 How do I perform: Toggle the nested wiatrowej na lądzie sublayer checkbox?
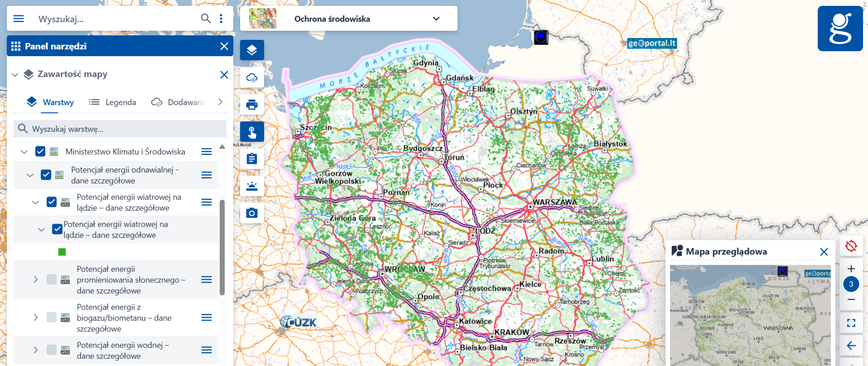coord(57,229)
